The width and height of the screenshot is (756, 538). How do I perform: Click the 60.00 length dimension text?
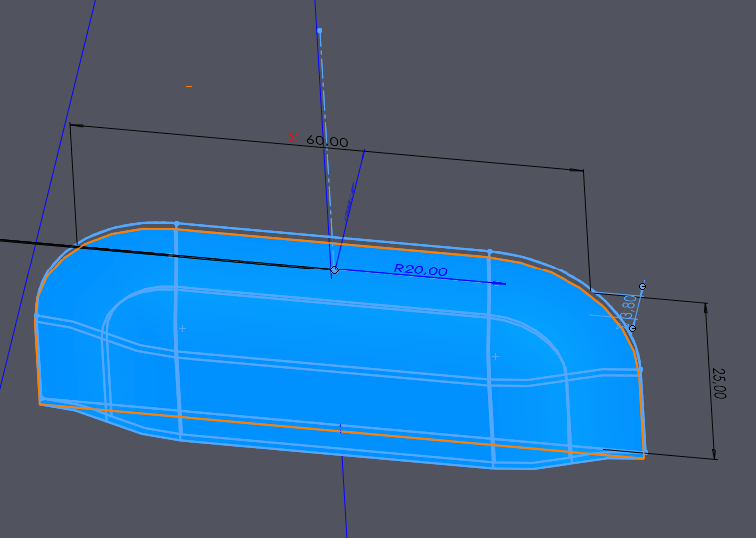327,142
